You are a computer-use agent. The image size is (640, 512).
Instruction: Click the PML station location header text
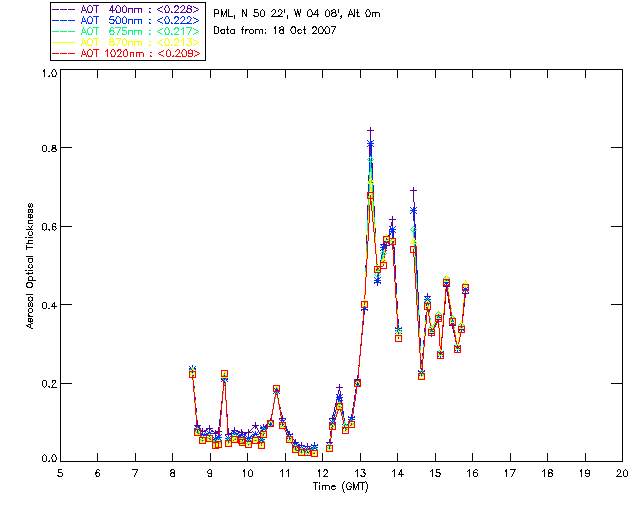(x=297, y=13)
